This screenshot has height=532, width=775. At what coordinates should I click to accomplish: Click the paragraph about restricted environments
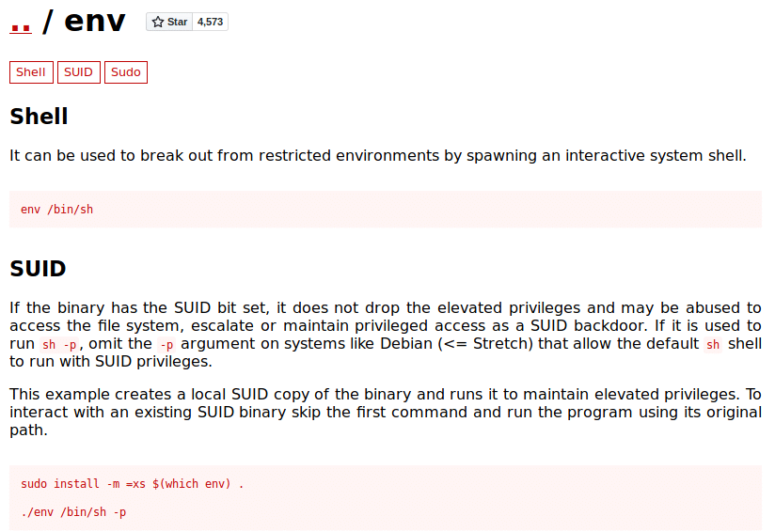tap(378, 156)
